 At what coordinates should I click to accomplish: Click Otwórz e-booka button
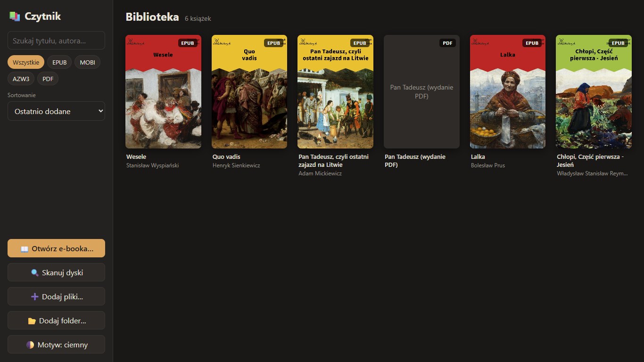click(x=56, y=248)
